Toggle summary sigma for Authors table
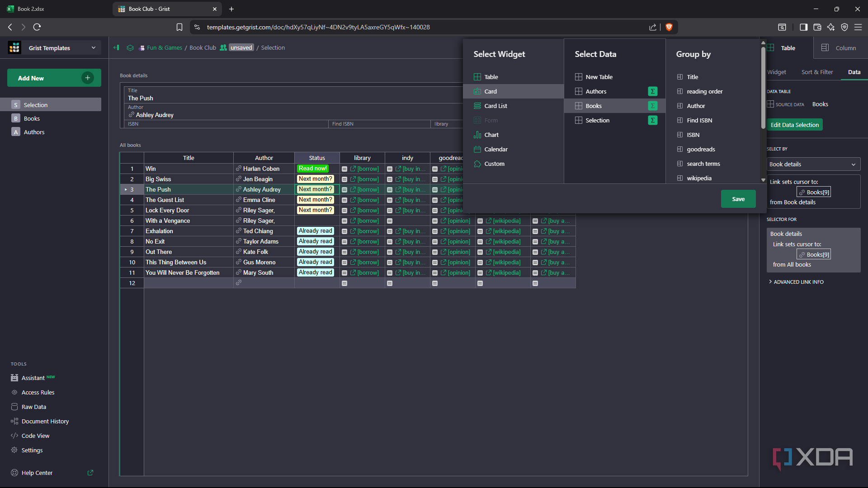Image resolution: width=868 pixels, height=488 pixels. pos(652,91)
